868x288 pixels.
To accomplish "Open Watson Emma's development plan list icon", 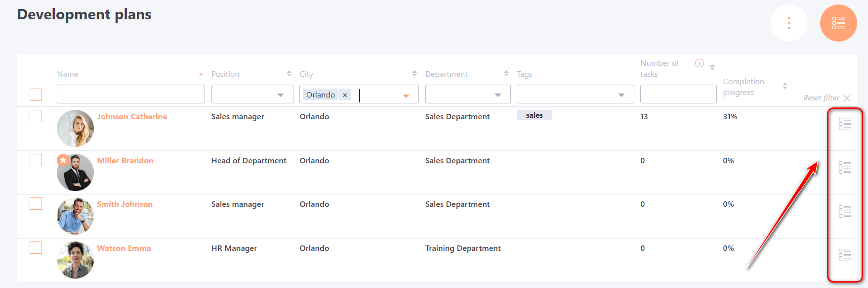I will click(844, 255).
